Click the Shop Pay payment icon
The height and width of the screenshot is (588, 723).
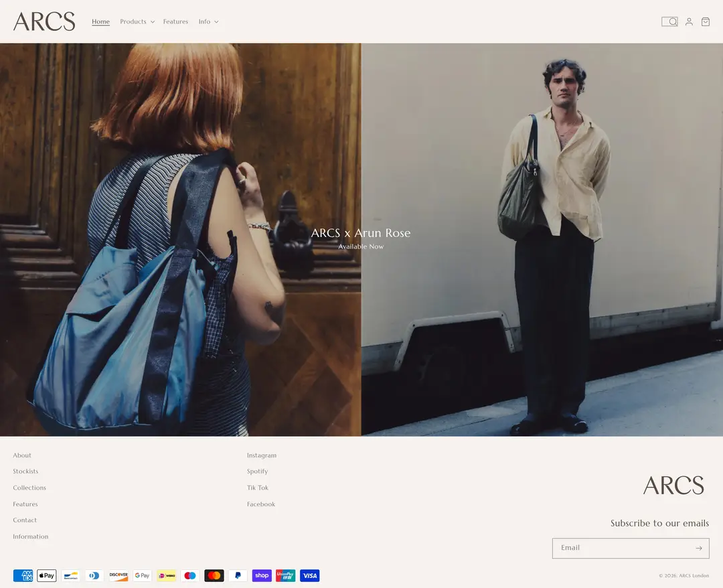[x=262, y=575]
